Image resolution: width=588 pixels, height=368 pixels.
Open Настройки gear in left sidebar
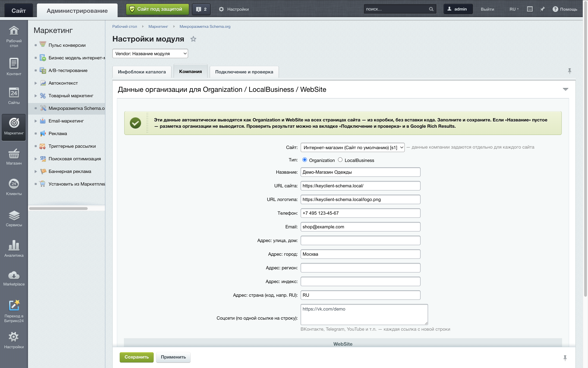coord(14,340)
